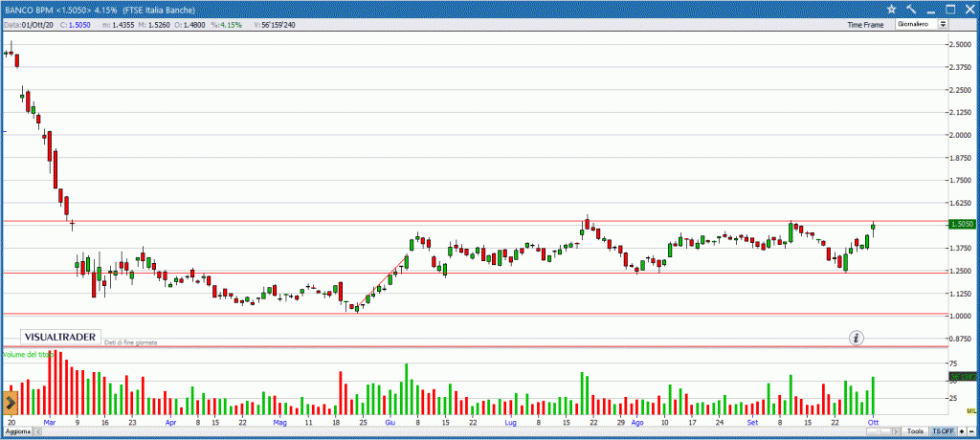
Task: Expand the side panel with chevron arrow
Action: click(11, 404)
